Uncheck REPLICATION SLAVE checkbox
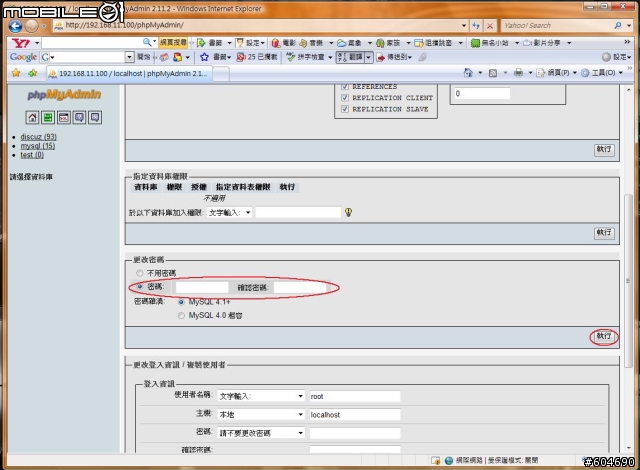Screen dimensions: 640x470 [x=345, y=109]
